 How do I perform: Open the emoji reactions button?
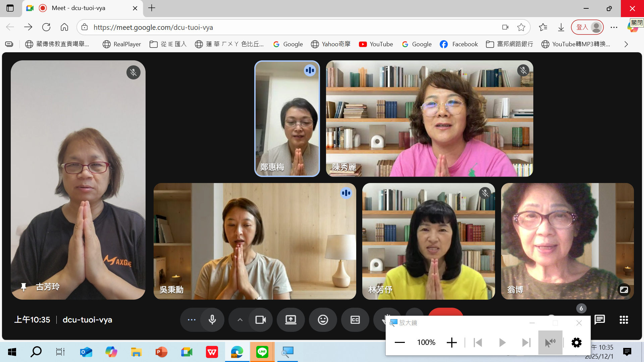pyautogui.click(x=323, y=320)
